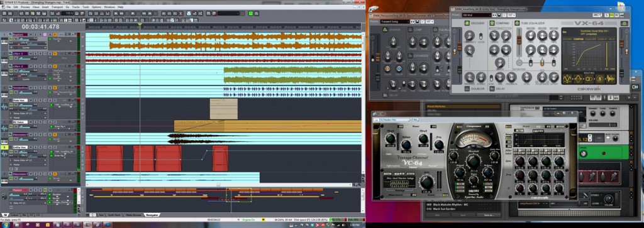
Task: Open the VX-64 preset dropdown
Action: click(x=477, y=15)
